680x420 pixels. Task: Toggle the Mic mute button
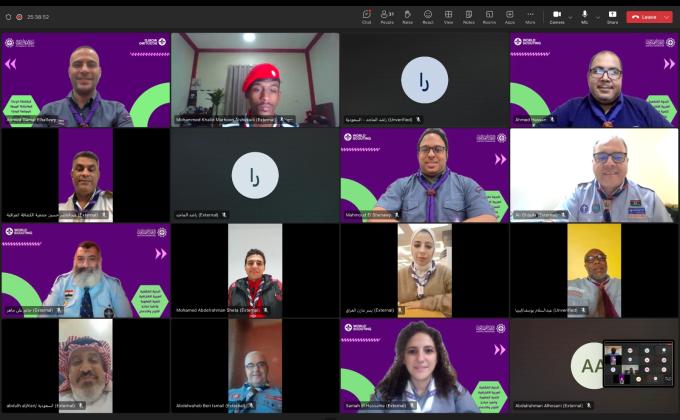(x=585, y=16)
